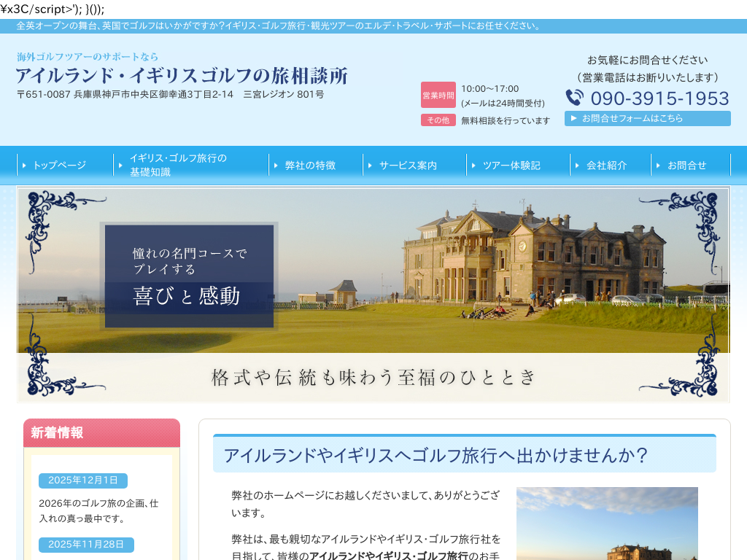Click the 2025年11月28日 date badge
Viewport: 747px width, 560px height.
86,544
